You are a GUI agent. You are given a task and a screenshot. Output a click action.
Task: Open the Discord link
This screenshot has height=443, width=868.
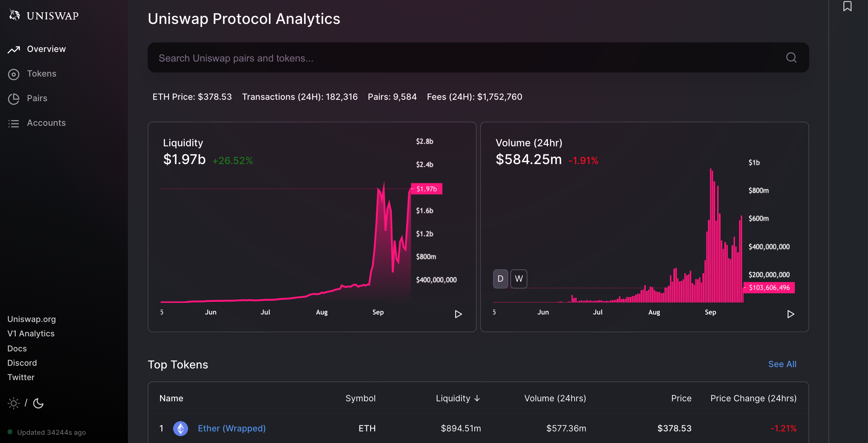[22, 363]
